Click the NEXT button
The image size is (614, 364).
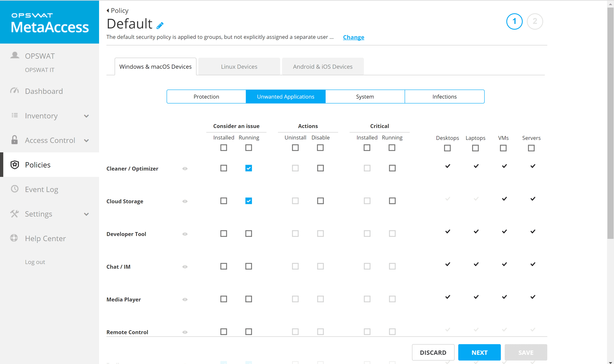tap(480, 353)
